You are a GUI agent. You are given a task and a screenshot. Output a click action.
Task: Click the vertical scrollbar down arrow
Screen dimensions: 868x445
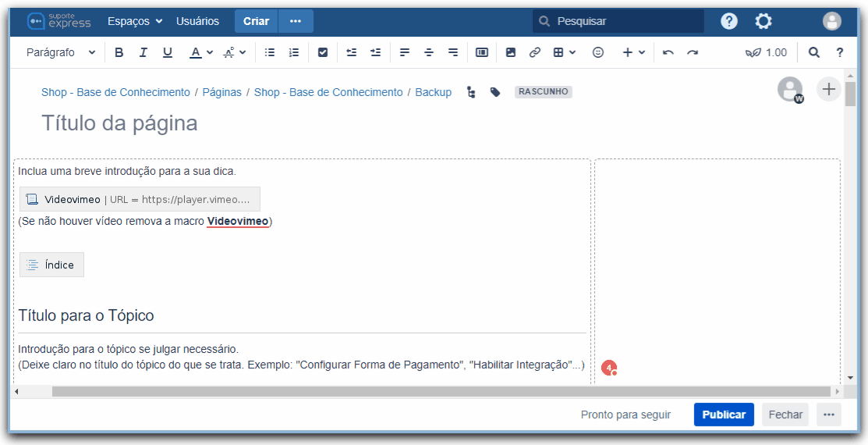click(850, 379)
